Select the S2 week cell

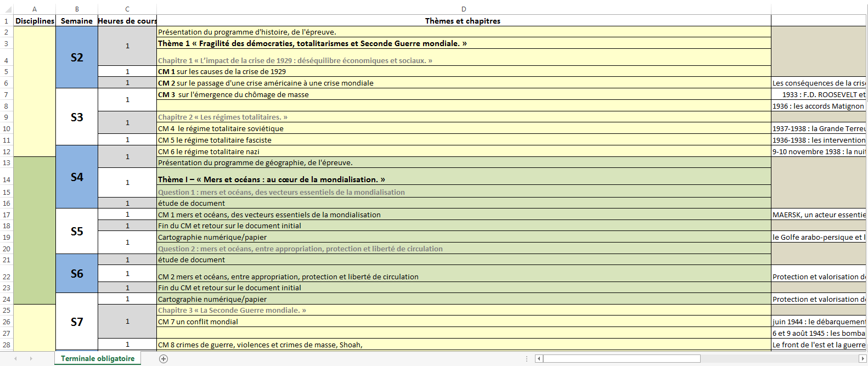click(77, 57)
